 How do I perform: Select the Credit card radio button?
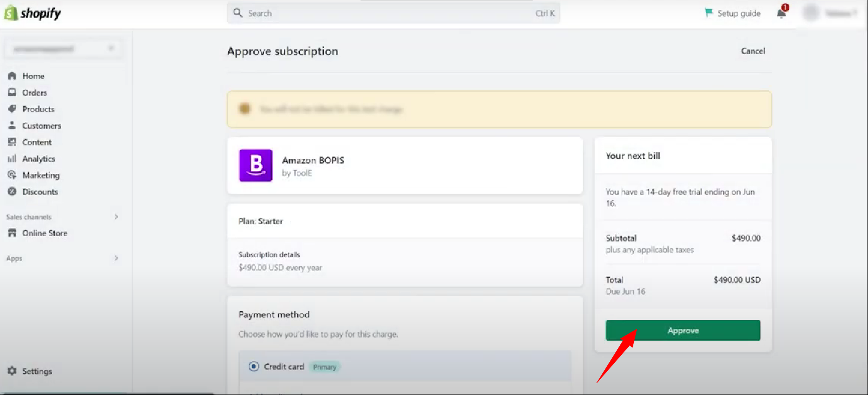(x=254, y=366)
